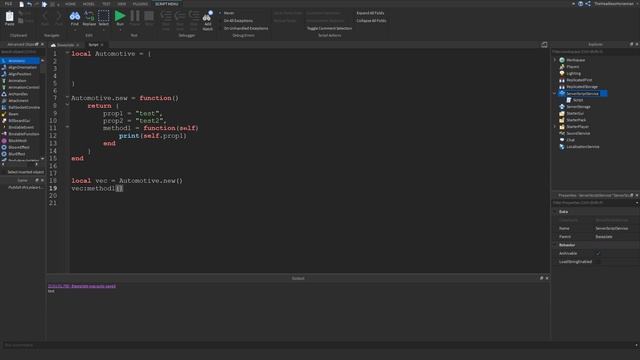Image resolution: width=640 pixels, height=360 pixels.
Task: Select the Players icon in Explorer
Action: pyautogui.click(x=562, y=67)
